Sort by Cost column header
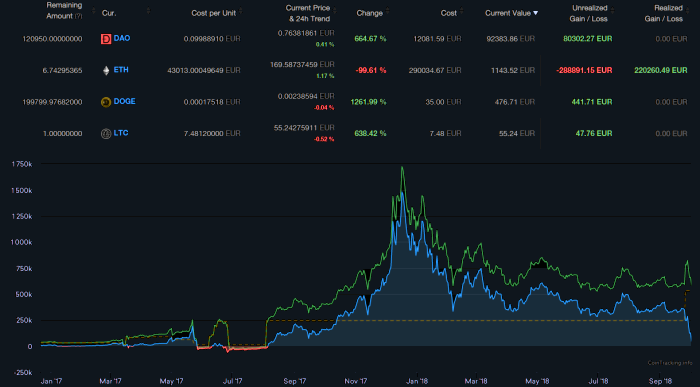This screenshot has height=387, width=700. (449, 13)
